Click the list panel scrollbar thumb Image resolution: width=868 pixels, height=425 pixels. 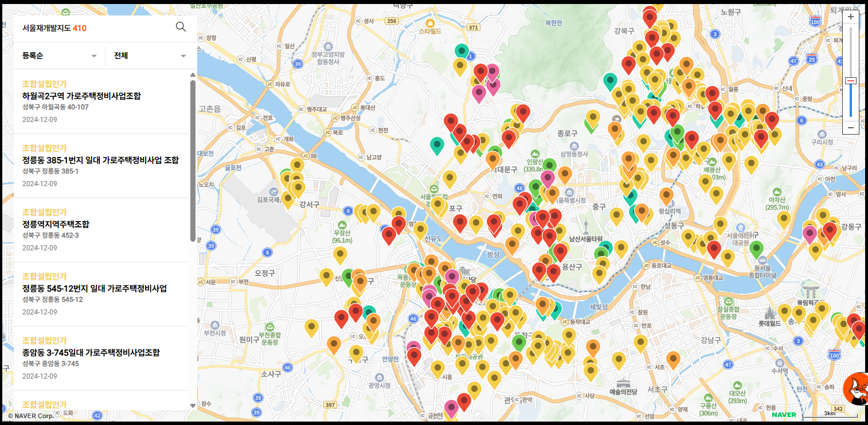(193, 160)
